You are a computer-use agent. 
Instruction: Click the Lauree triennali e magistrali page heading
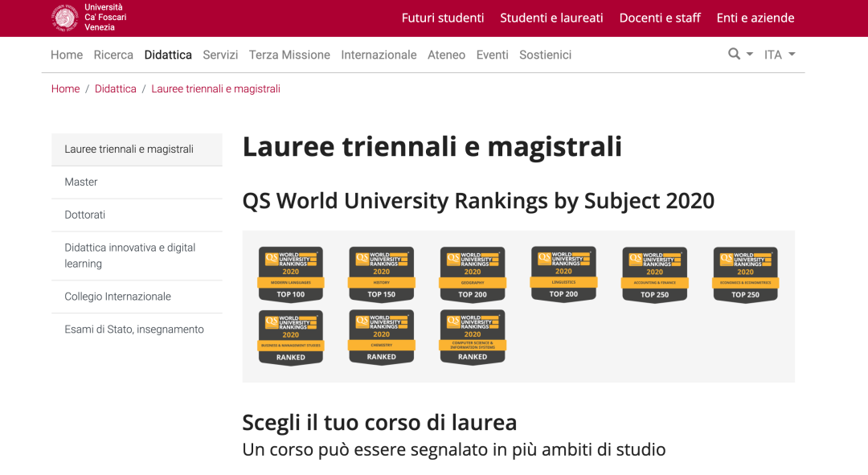(432, 147)
